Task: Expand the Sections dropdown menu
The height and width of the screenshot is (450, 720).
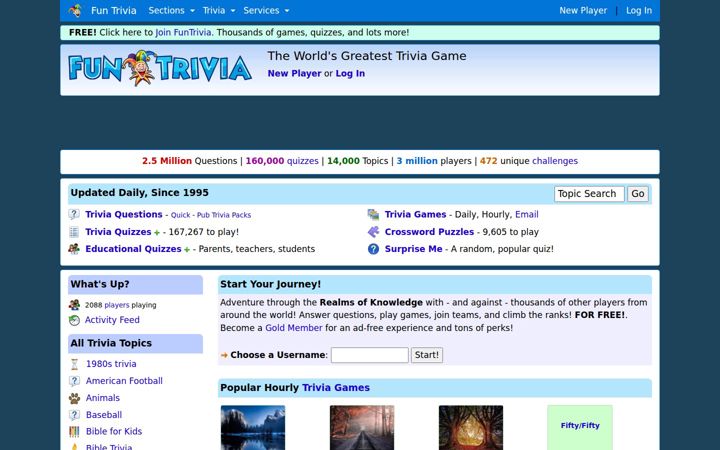Action: pyautogui.click(x=171, y=11)
